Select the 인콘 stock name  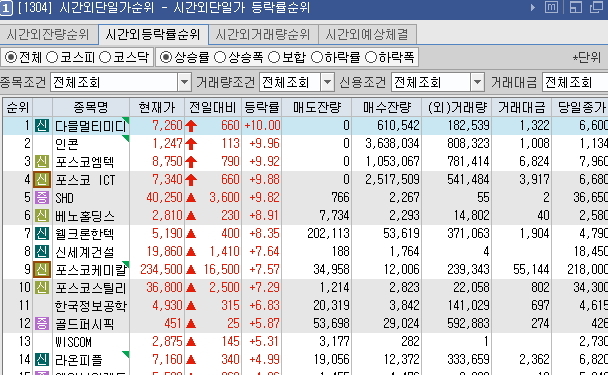click(x=67, y=144)
